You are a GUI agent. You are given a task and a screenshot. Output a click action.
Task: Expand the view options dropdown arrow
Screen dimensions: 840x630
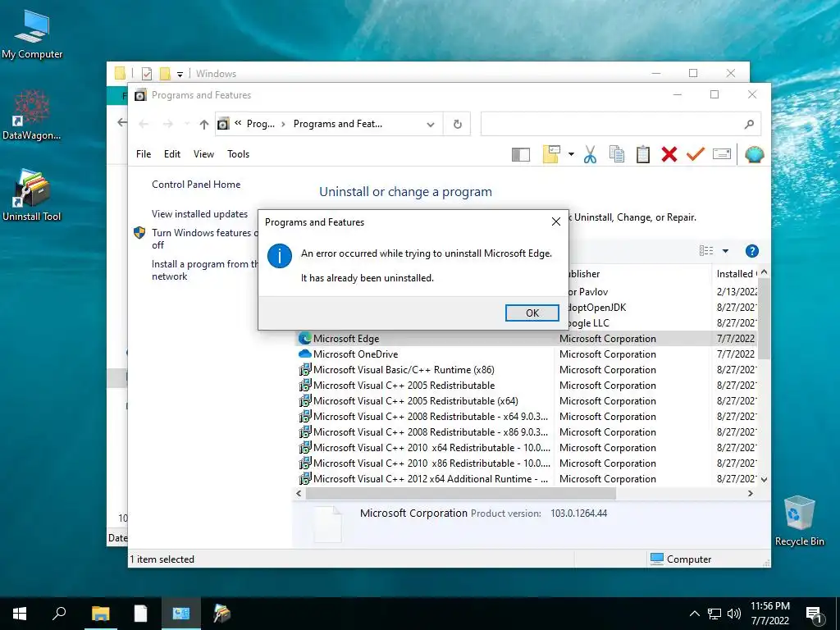(725, 251)
